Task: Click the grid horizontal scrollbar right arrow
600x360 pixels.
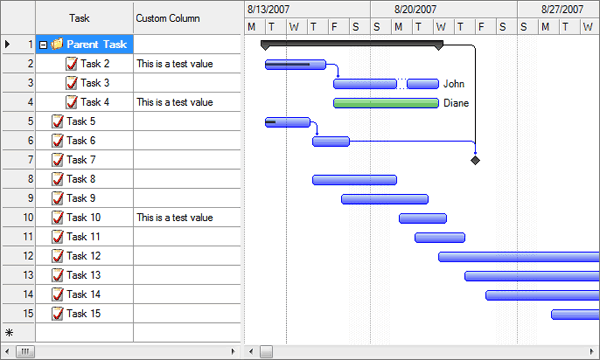Action: point(233,351)
